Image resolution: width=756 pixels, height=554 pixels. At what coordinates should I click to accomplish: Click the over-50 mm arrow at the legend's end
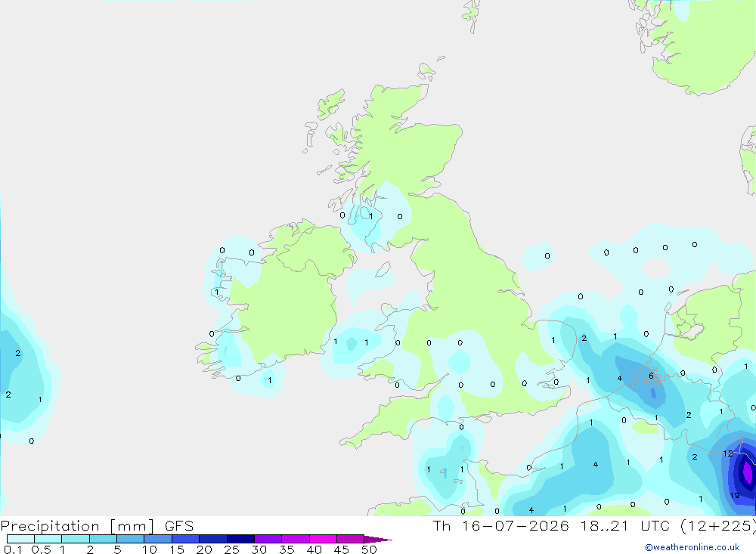point(378,540)
